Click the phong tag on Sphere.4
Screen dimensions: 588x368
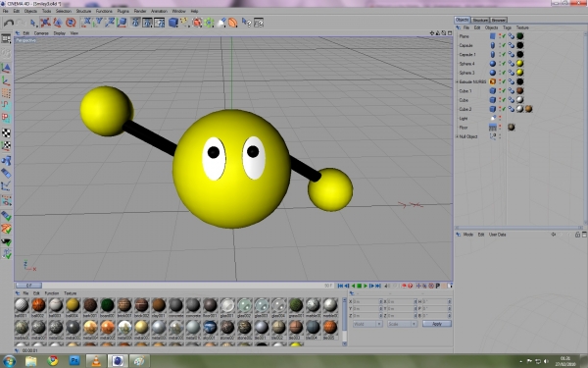tap(512, 64)
